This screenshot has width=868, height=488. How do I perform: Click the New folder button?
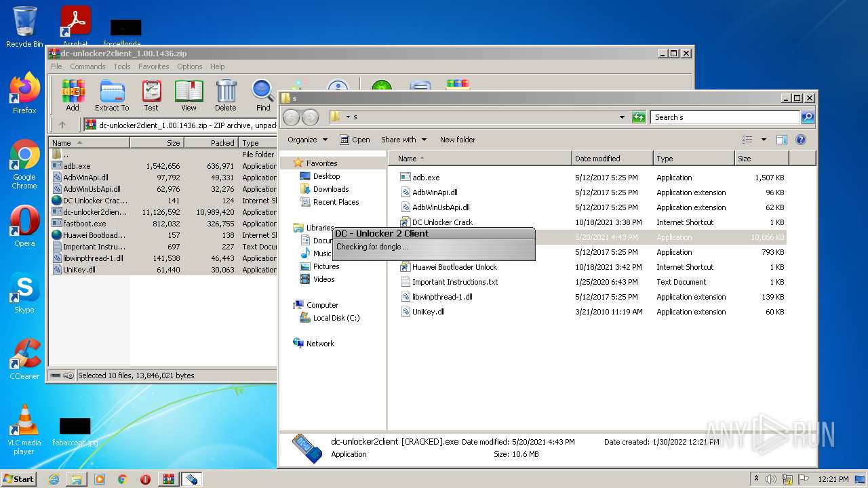(x=458, y=140)
